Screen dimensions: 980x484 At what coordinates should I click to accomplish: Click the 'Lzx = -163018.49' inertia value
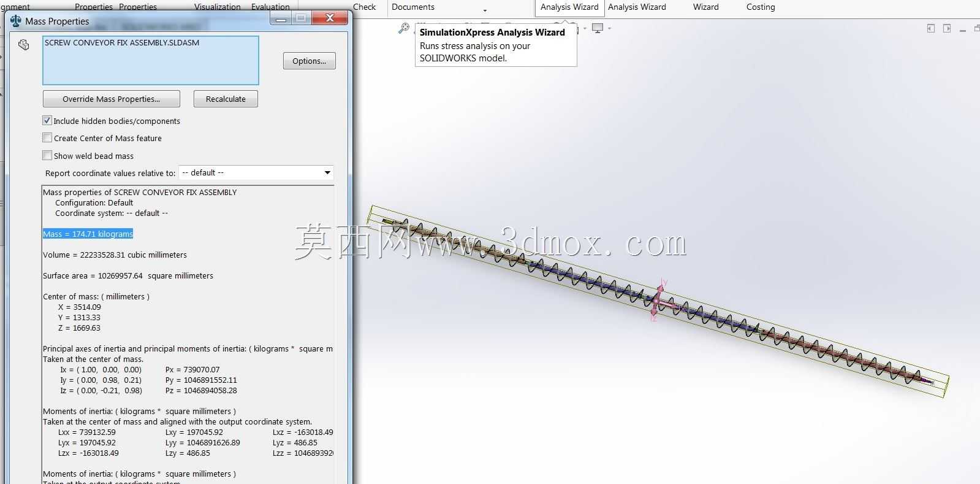pos(89,453)
